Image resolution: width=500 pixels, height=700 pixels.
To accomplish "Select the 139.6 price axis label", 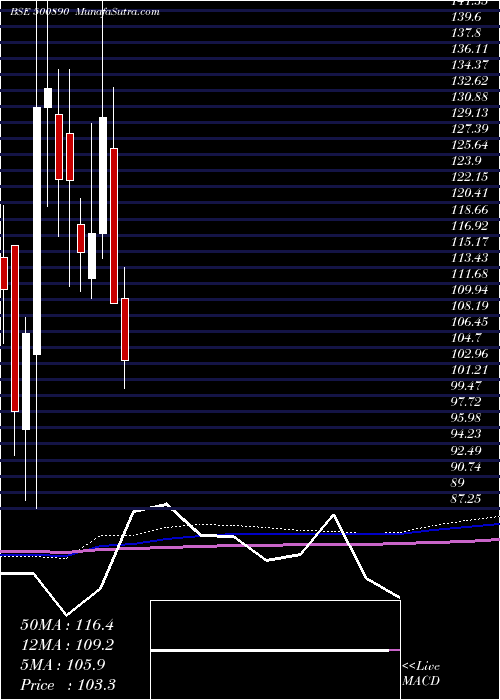I will (466, 17).
